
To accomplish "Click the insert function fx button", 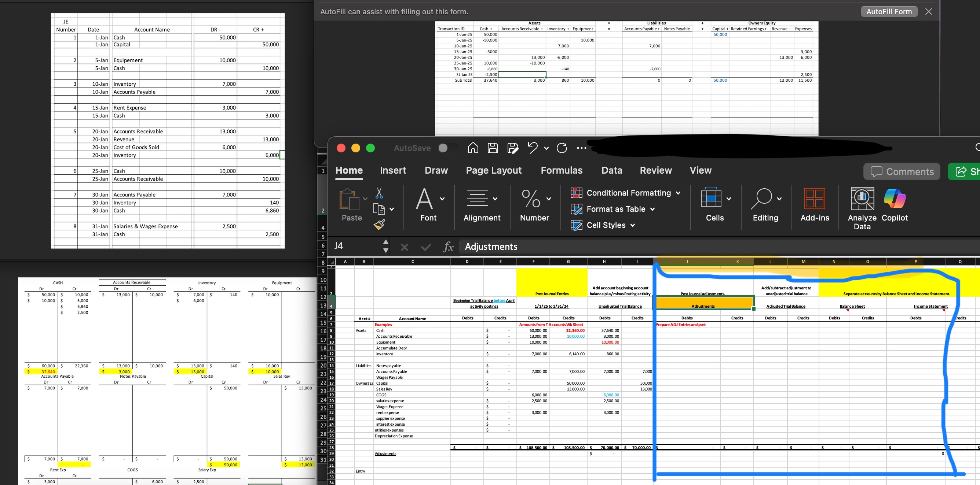I will [x=448, y=247].
